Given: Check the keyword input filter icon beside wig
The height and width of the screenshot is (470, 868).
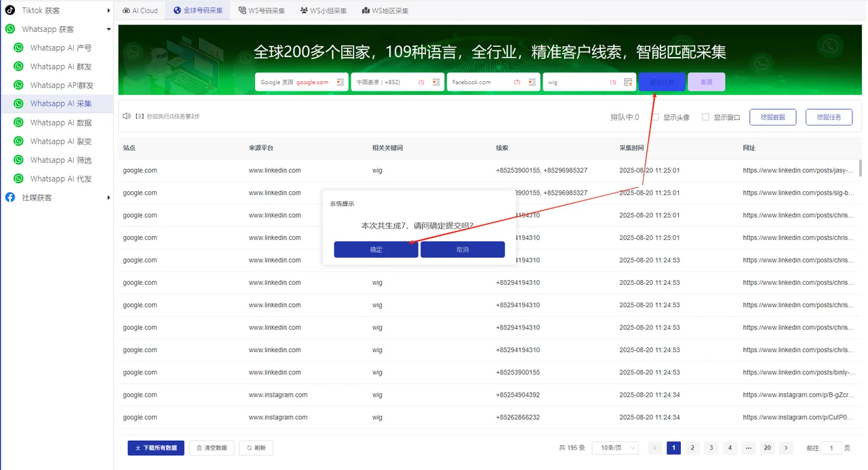Looking at the screenshot, I should [629, 81].
